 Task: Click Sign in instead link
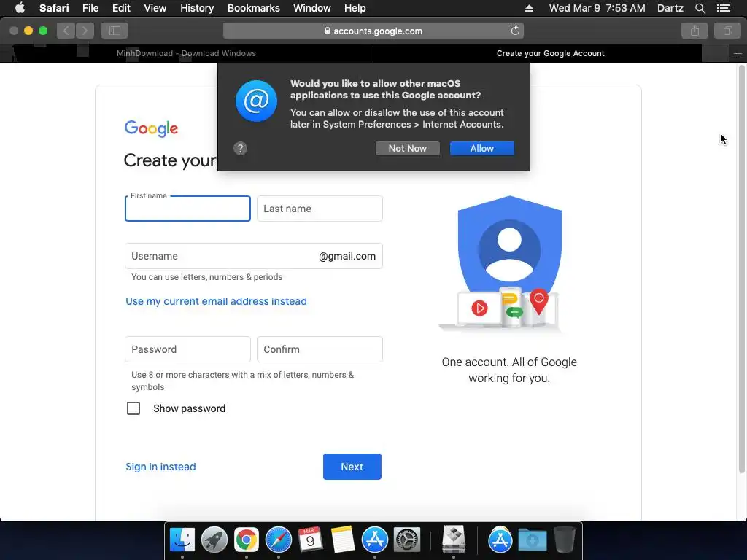click(160, 467)
